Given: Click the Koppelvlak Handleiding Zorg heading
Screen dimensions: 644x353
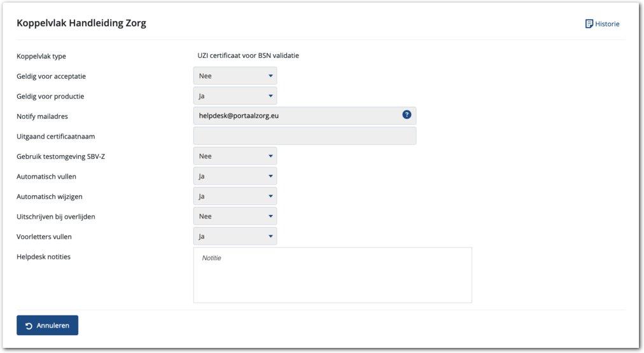Looking at the screenshot, I should click(81, 24).
